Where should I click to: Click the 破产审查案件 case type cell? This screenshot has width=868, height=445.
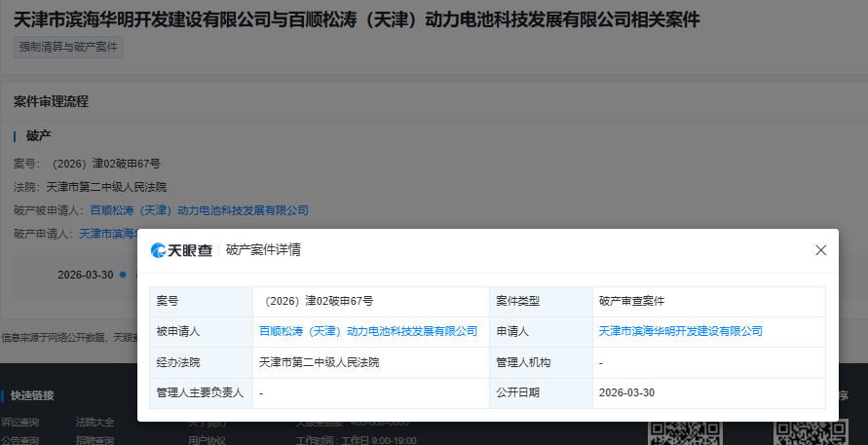(631, 301)
